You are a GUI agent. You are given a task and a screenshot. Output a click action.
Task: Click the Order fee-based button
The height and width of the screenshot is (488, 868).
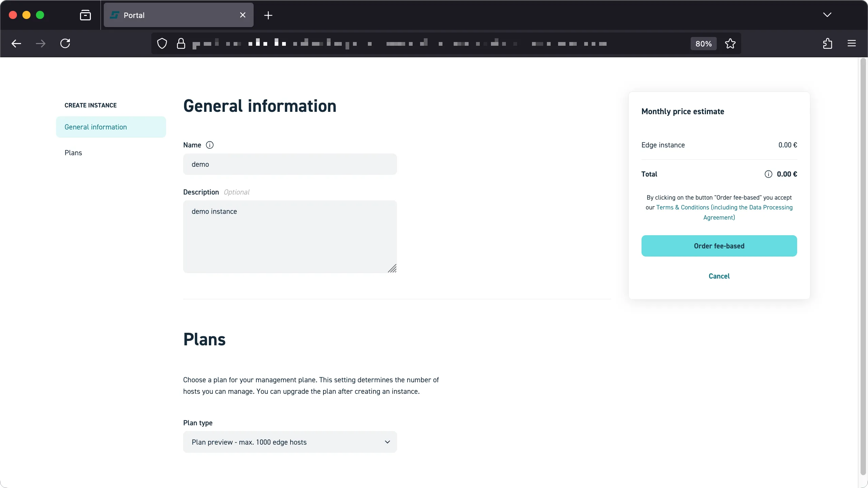tap(719, 246)
